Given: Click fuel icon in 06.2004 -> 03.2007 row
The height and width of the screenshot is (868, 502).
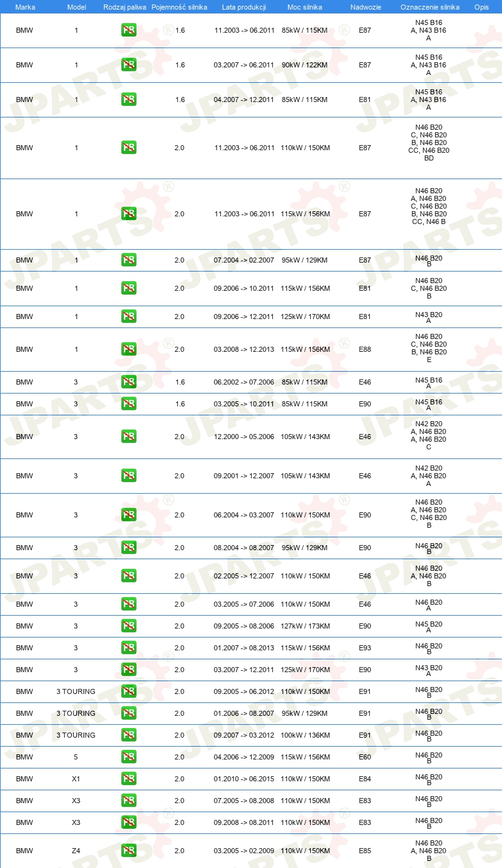Looking at the screenshot, I should point(129,515).
